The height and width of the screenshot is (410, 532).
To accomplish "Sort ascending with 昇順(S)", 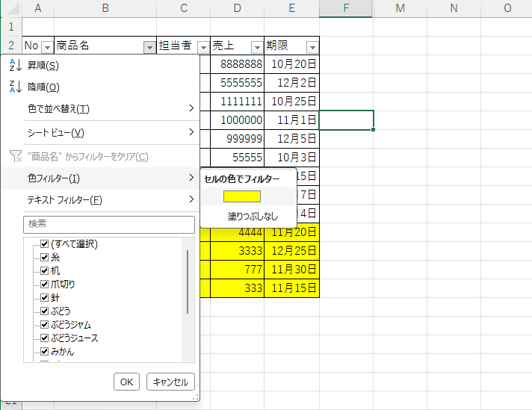I will pyautogui.click(x=100, y=65).
